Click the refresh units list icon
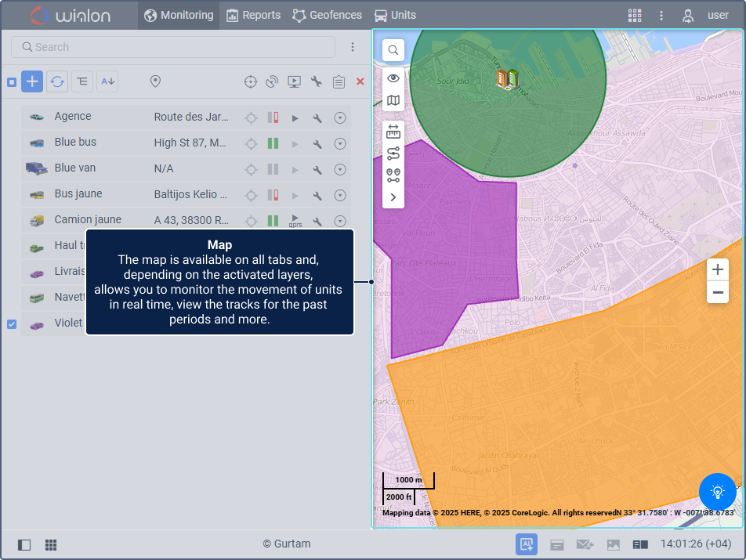746x560 pixels. (57, 81)
